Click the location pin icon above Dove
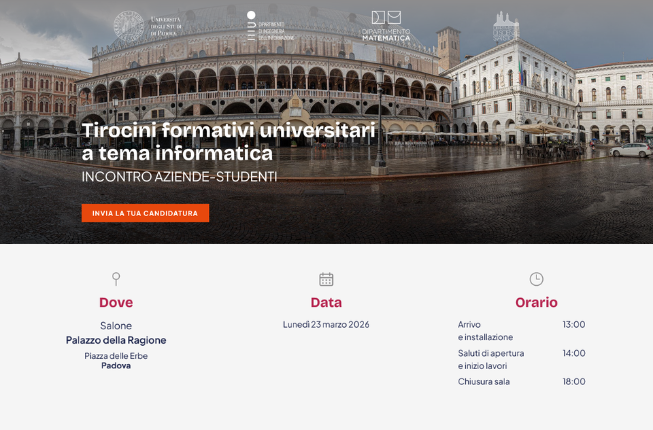The width and height of the screenshot is (653, 430). 116,279
